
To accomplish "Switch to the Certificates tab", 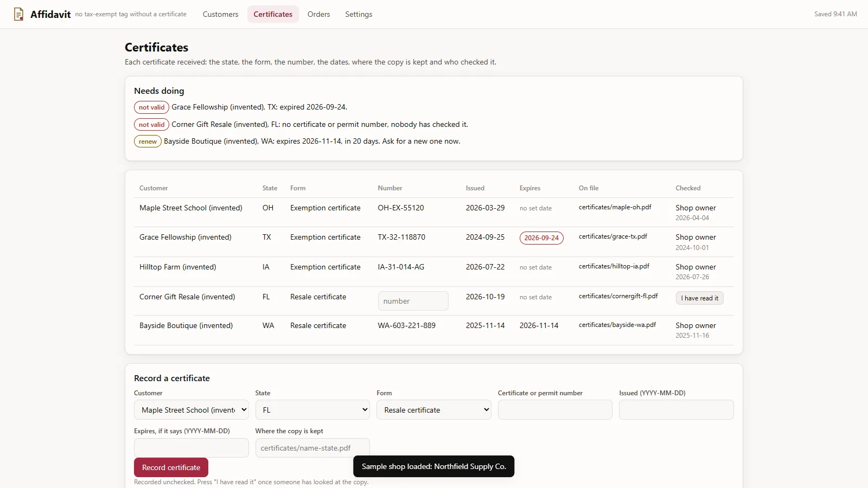I will point(273,14).
